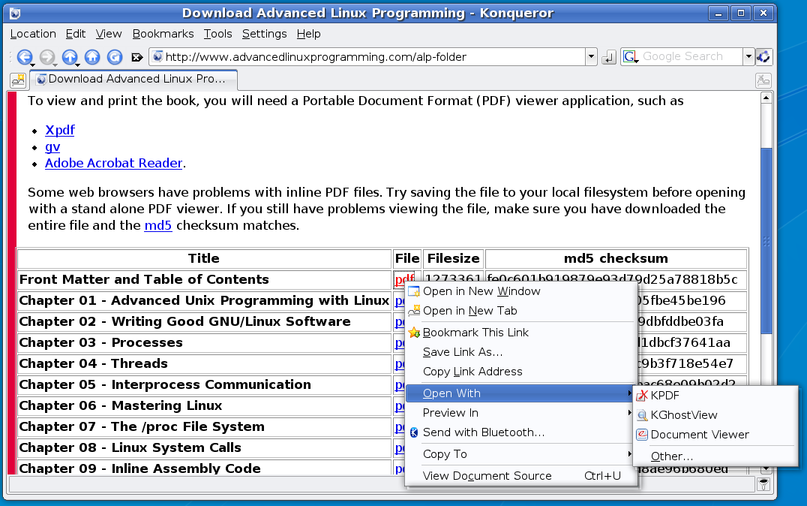Screen dimensions: 807x506
Task: Follow the Adobe Acrobat Reader link
Action: point(114,163)
